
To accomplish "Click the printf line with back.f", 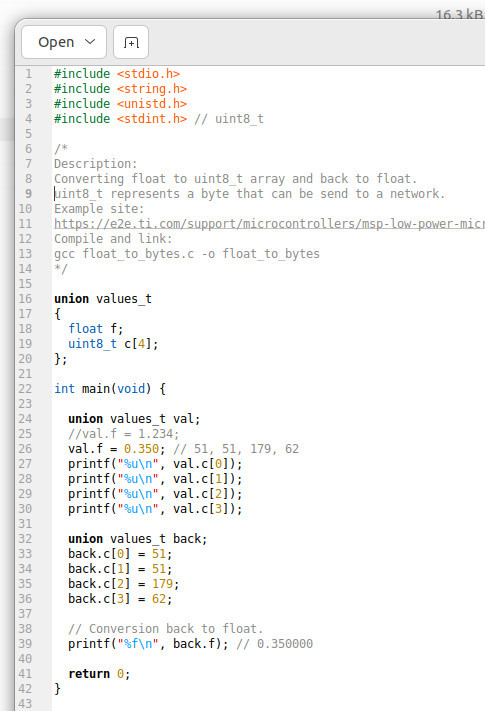I will pyautogui.click(x=190, y=644).
